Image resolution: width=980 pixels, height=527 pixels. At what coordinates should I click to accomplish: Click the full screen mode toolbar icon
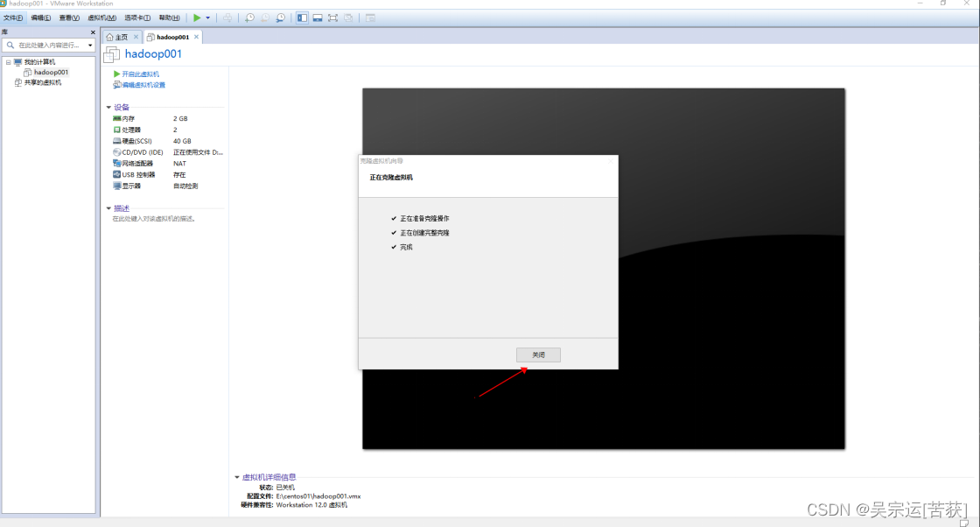pos(332,18)
